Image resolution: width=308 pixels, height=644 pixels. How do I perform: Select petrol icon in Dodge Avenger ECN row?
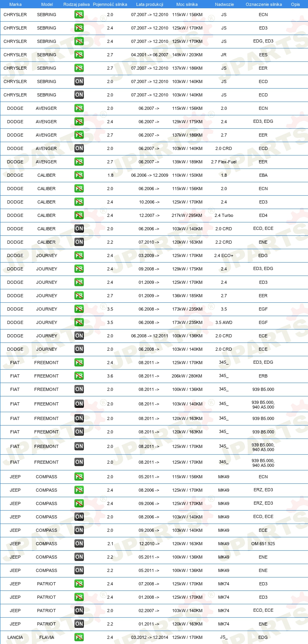[x=79, y=108]
